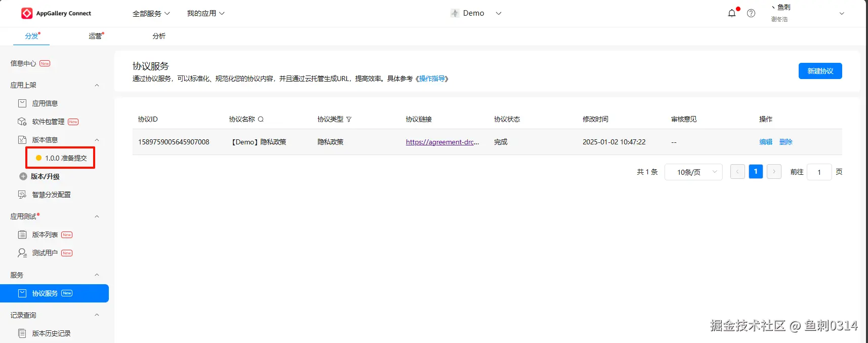Open the 全部服务 dropdown menu
The image size is (868, 343).
point(151,14)
